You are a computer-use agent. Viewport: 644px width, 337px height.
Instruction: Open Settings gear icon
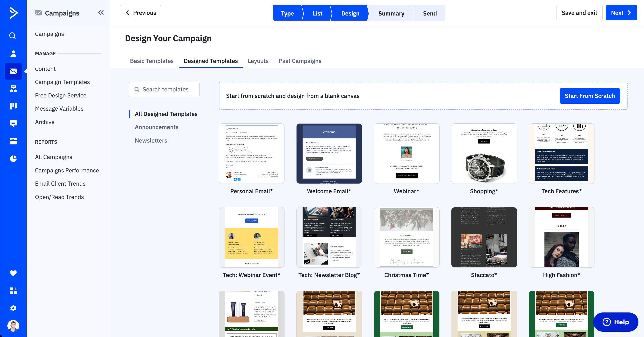[13, 308]
